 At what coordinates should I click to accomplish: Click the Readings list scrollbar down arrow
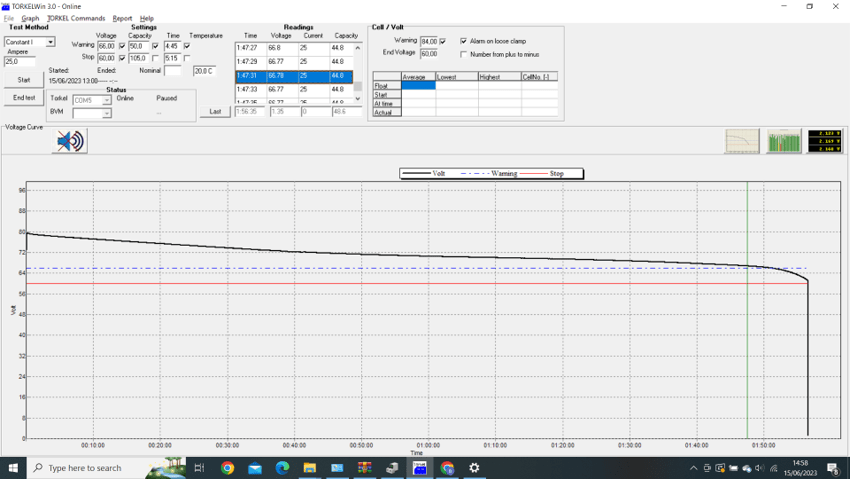click(358, 98)
